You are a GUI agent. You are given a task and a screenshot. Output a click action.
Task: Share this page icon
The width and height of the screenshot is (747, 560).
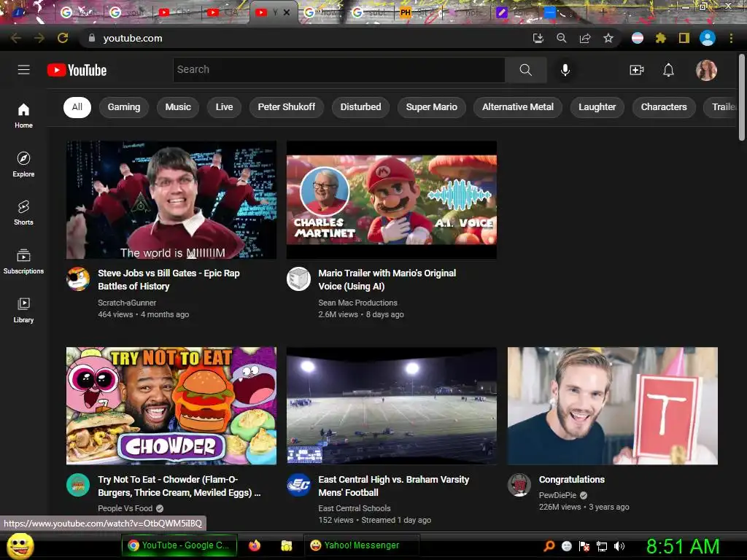click(585, 38)
